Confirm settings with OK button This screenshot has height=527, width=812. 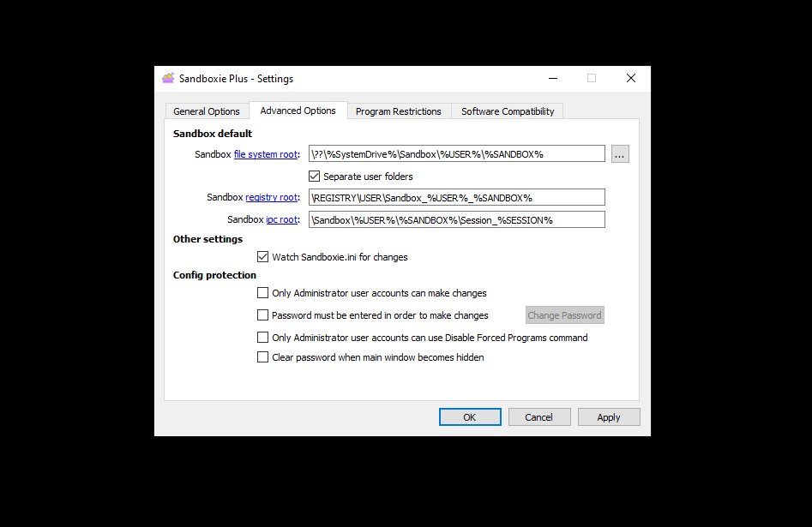click(x=470, y=417)
